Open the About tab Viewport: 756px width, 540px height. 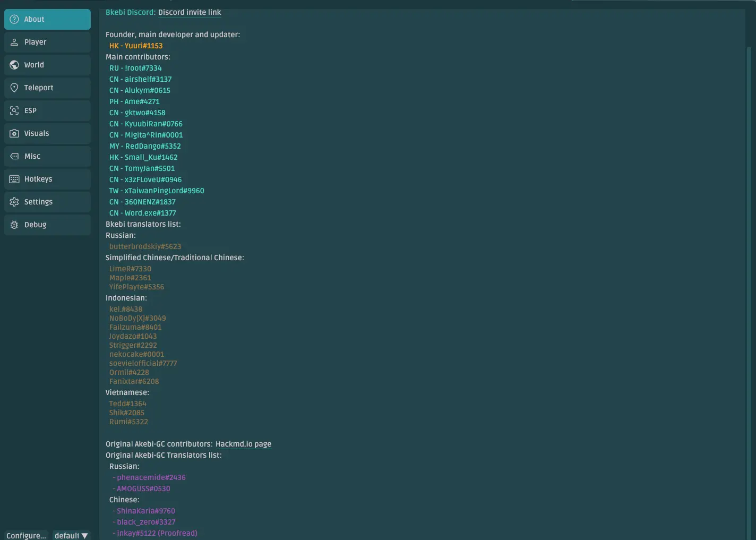pos(47,19)
